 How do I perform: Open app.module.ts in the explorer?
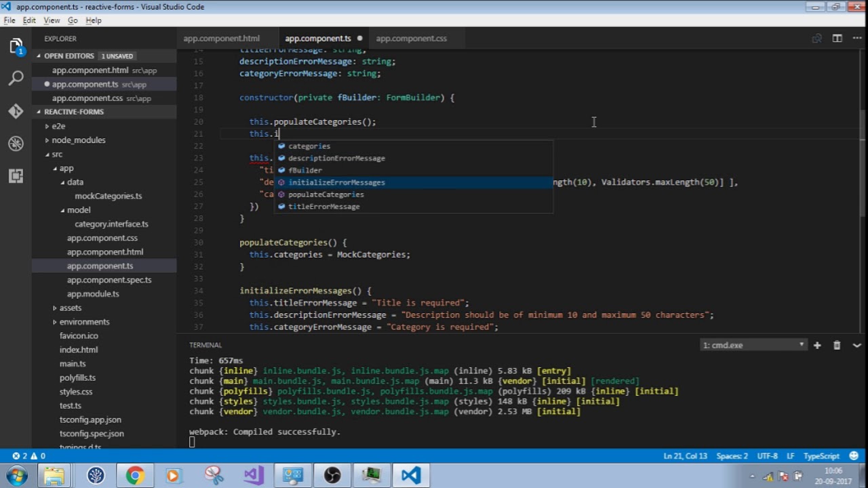tap(93, 294)
